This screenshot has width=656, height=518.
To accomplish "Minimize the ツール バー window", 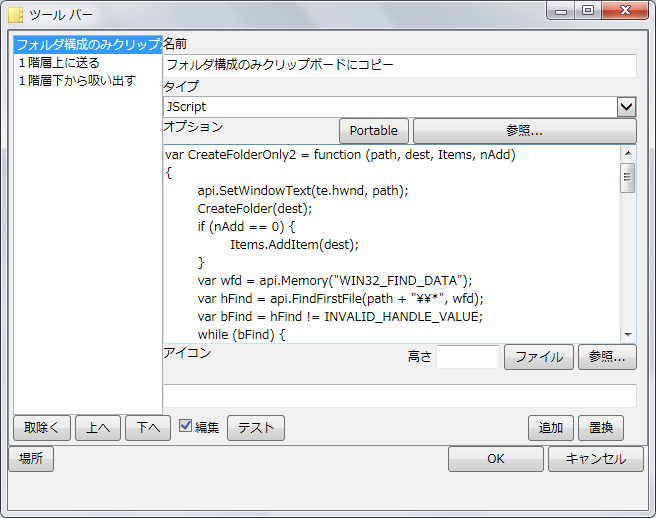I will tap(561, 11).
